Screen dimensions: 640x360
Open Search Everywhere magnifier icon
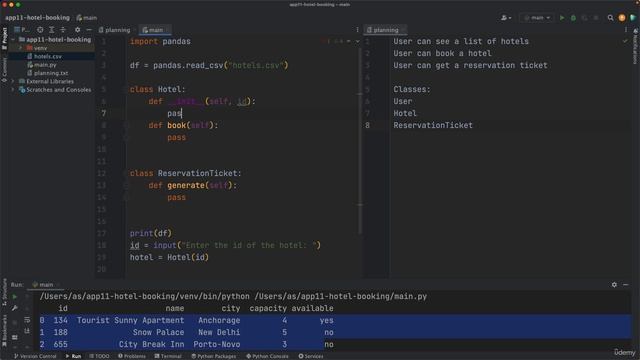click(610, 18)
